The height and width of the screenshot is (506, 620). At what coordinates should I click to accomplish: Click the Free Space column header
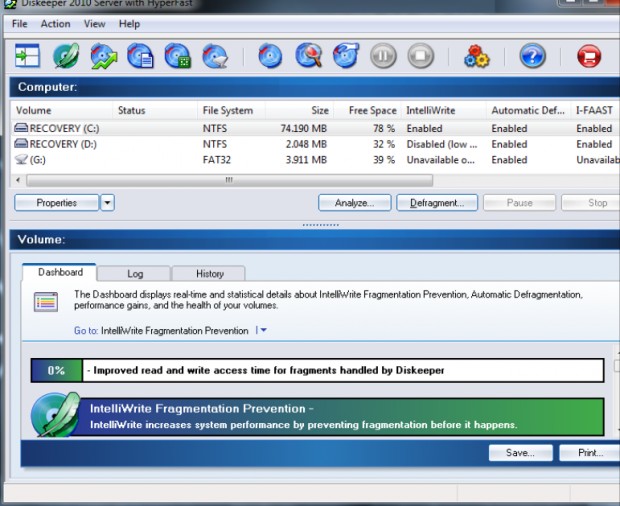click(x=367, y=110)
